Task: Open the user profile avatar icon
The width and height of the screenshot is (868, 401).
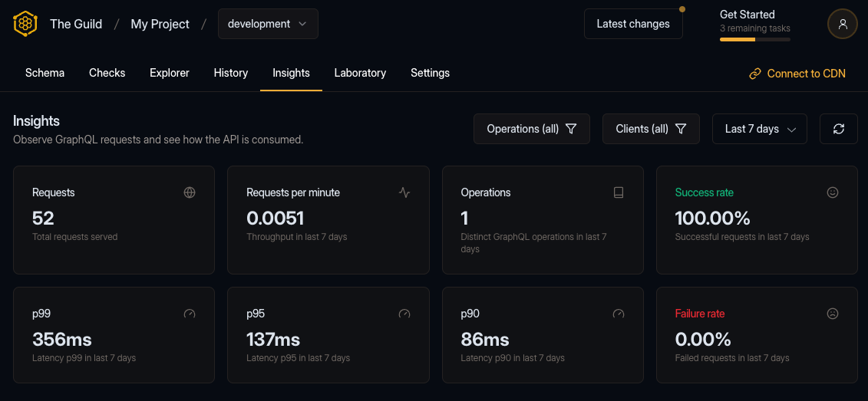Action: pyautogui.click(x=842, y=24)
